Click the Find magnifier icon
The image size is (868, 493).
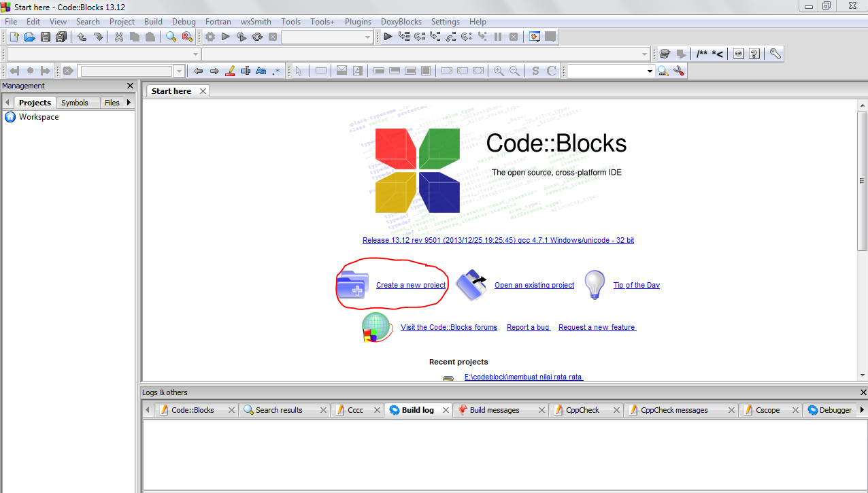coord(171,37)
